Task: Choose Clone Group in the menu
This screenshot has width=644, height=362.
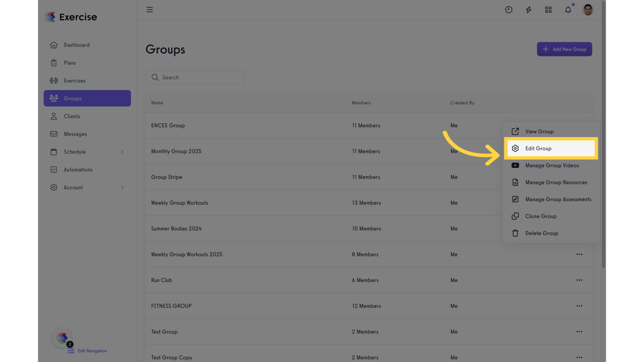Action: (541, 216)
